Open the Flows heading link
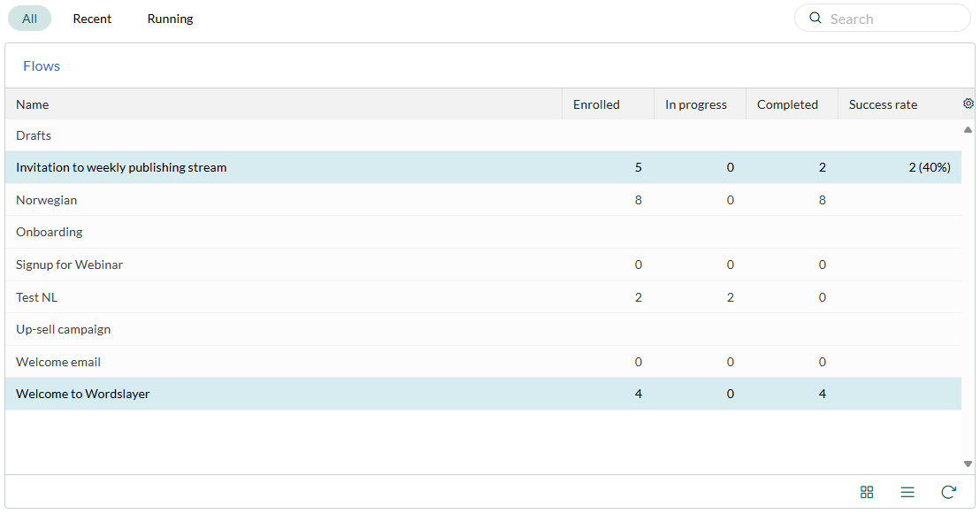980x514 pixels. [x=42, y=65]
